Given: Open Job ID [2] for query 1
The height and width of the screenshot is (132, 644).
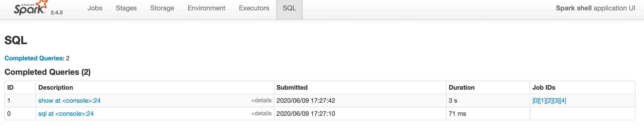Looking at the screenshot, I should click(550, 100).
